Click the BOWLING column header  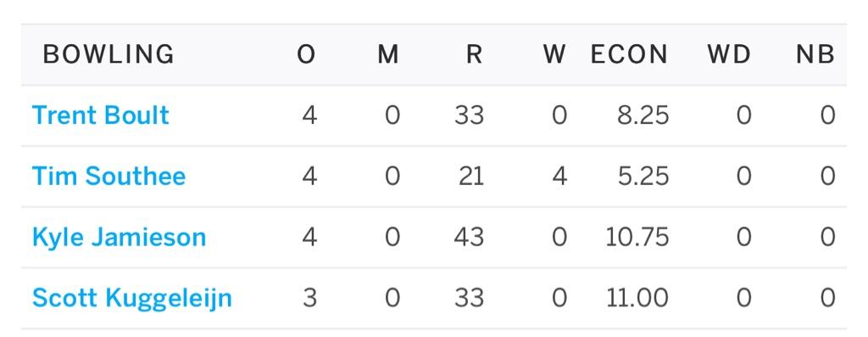(108, 55)
